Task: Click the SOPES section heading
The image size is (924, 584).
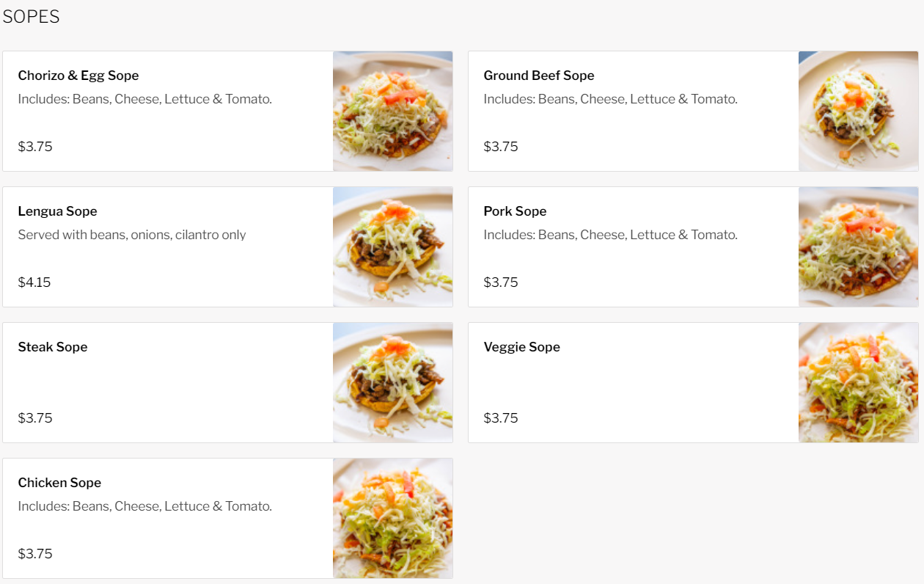Action: coord(32,17)
